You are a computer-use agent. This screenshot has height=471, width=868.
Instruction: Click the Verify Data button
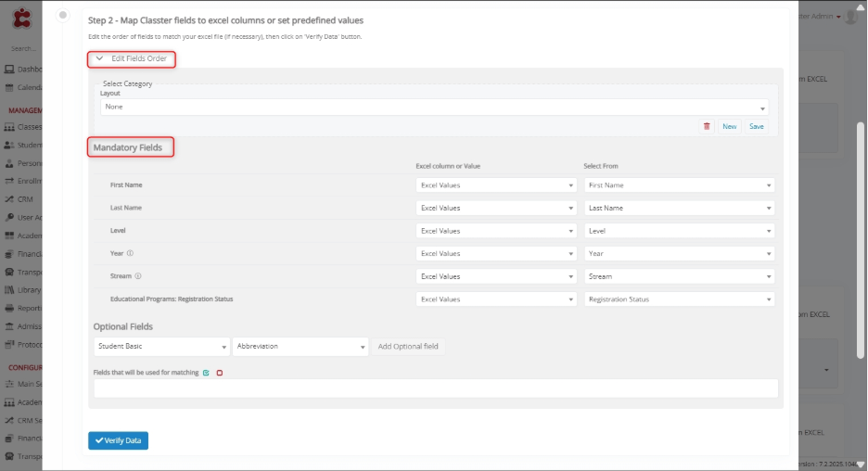[x=118, y=440]
